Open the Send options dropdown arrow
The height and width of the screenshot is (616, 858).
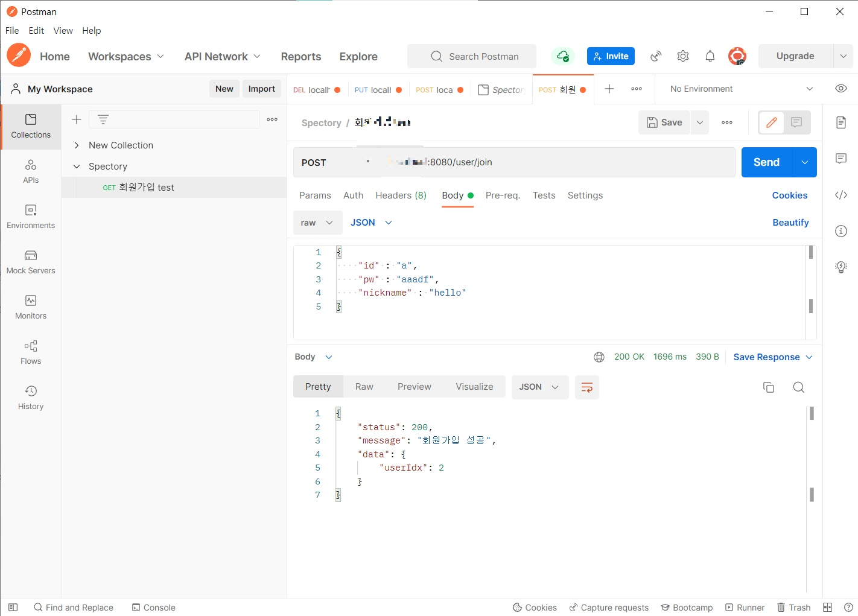click(804, 162)
